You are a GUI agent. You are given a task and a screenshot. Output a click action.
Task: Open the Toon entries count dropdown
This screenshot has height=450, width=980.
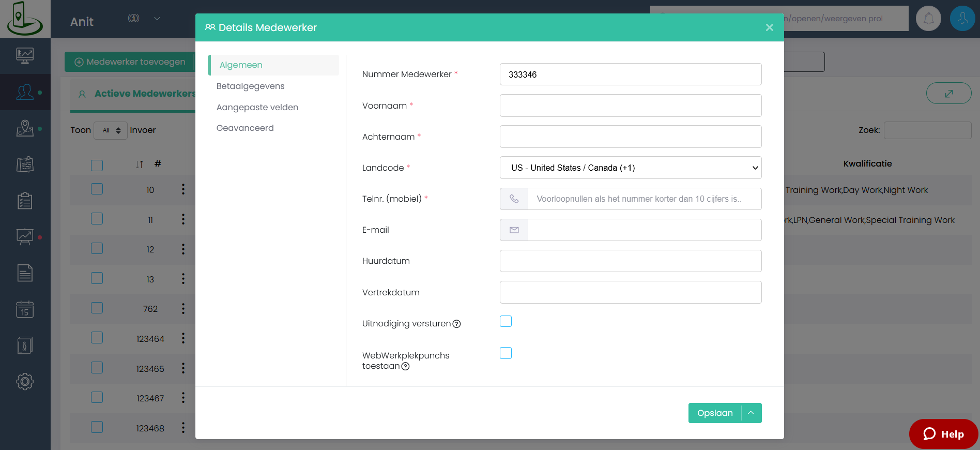pyautogui.click(x=111, y=130)
